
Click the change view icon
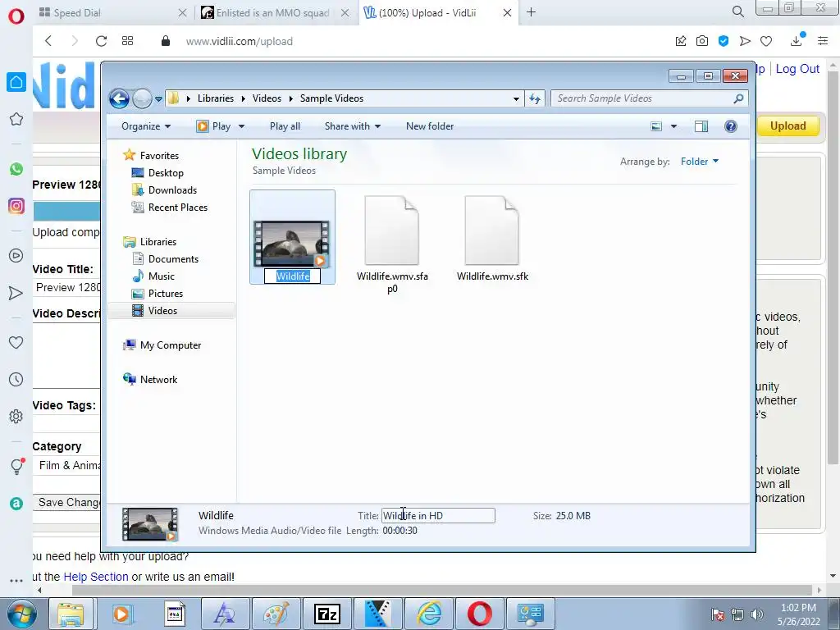click(656, 126)
